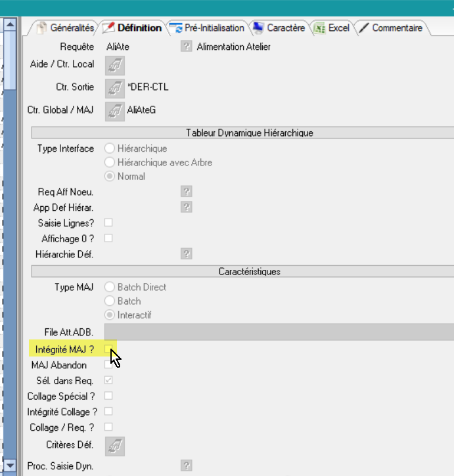Toggle the MAJ Abandon checkbox
Screen dimensions: 454x476
(x=109, y=365)
